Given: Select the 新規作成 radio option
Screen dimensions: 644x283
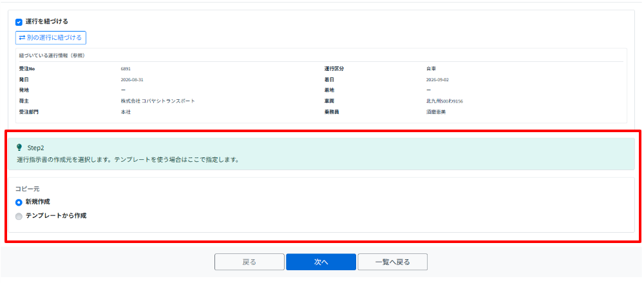Looking at the screenshot, I should tap(19, 202).
